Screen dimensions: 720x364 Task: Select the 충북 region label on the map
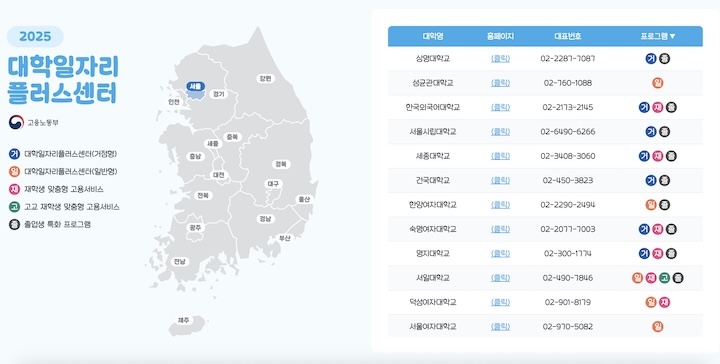coord(232,137)
